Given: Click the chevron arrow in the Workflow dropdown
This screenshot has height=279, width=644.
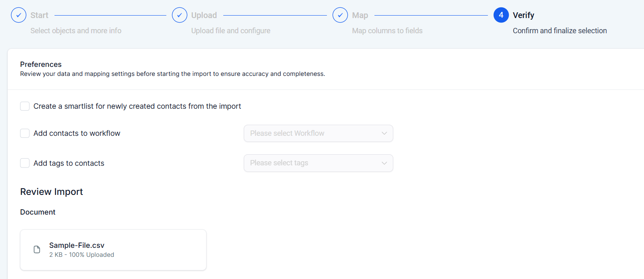Looking at the screenshot, I should click(384, 133).
